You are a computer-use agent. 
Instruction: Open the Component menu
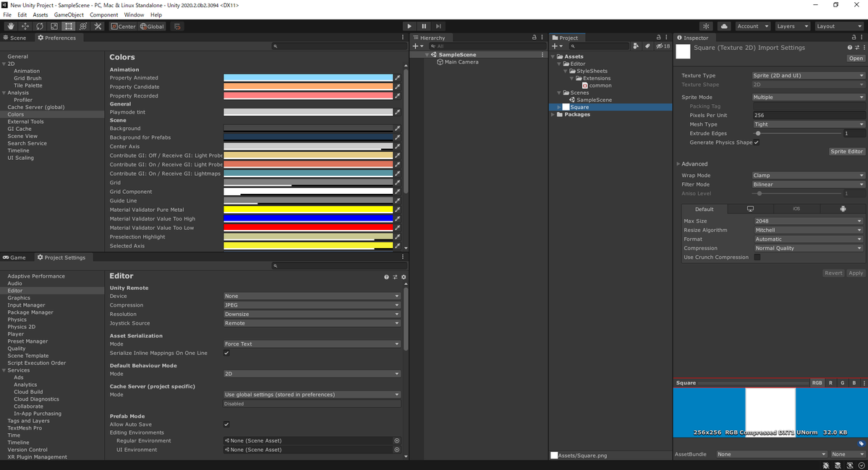coord(103,14)
